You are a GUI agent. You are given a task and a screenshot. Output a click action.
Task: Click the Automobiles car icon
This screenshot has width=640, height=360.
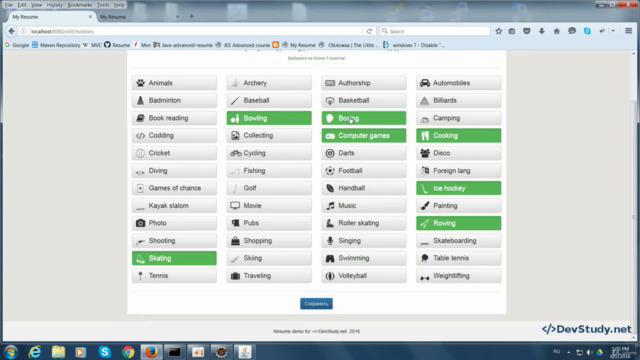pos(425,83)
